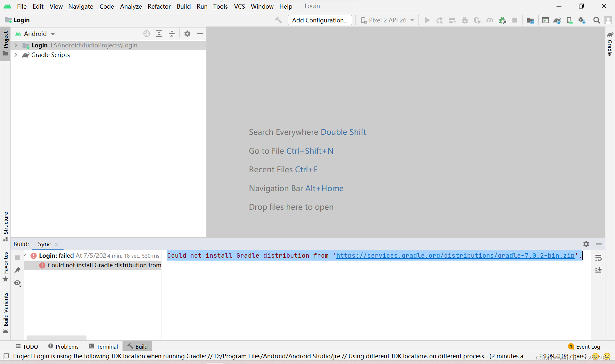Expand the Login project node
This screenshot has height=364, width=615.
click(x=16, y=45)
